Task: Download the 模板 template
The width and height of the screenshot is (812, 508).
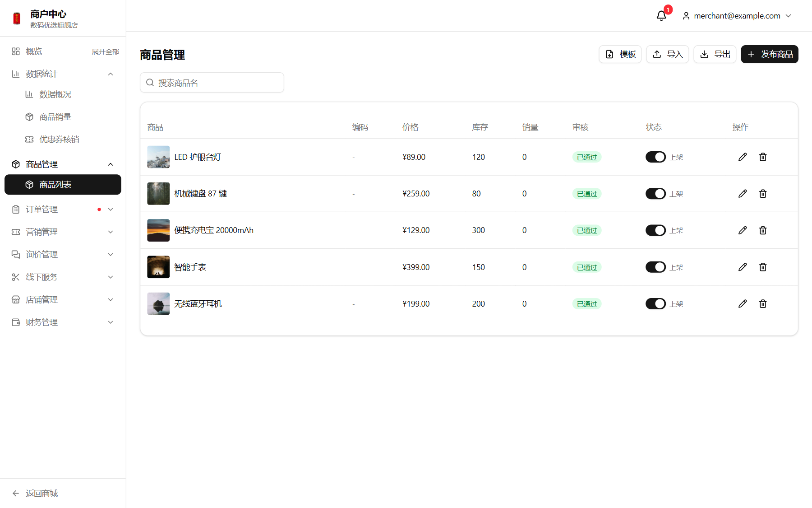Action: pos(620,54)
